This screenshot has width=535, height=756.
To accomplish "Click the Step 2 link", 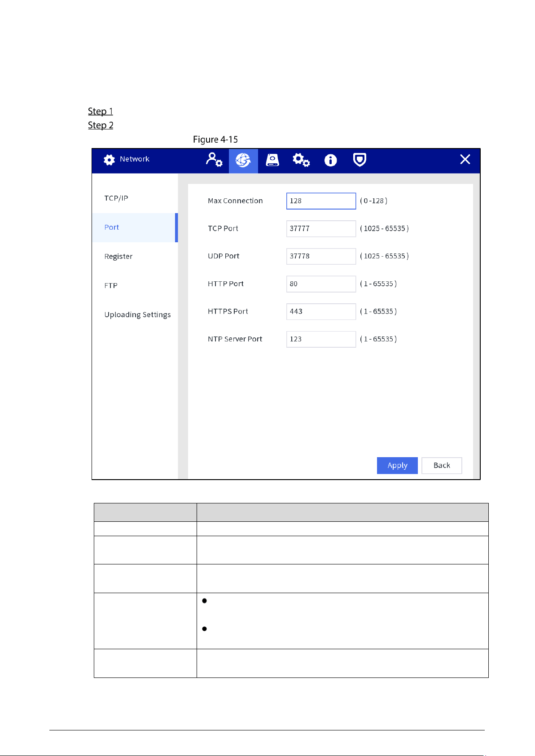I will point(101,125).
